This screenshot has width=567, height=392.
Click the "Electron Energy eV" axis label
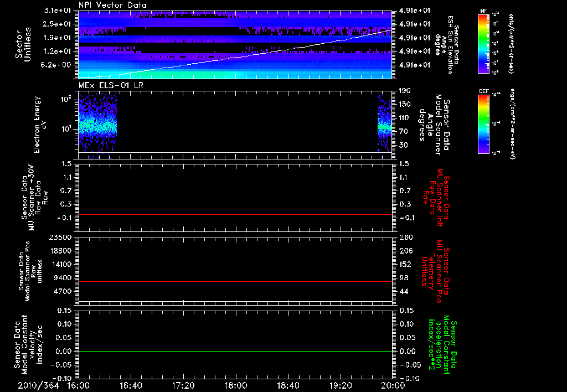pos(40,125)
